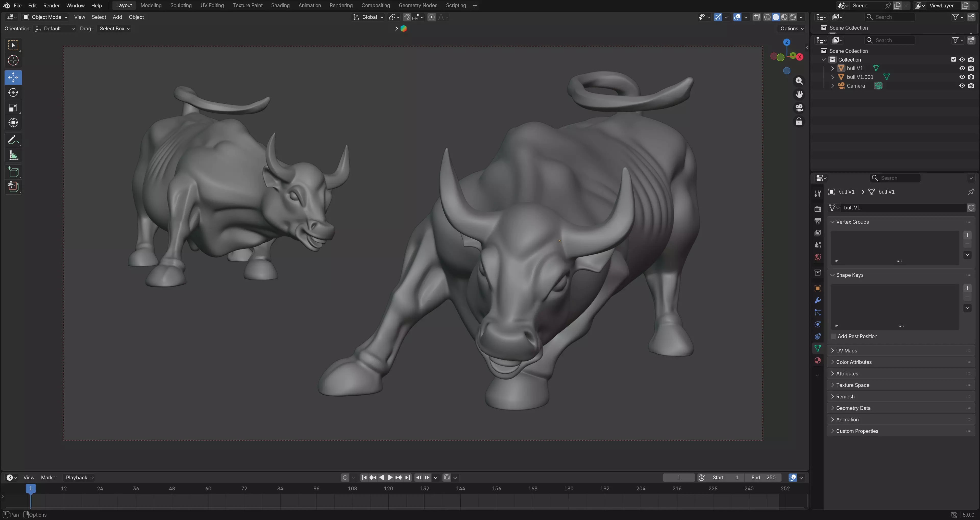Select the Transform tool

pos(13,123)
